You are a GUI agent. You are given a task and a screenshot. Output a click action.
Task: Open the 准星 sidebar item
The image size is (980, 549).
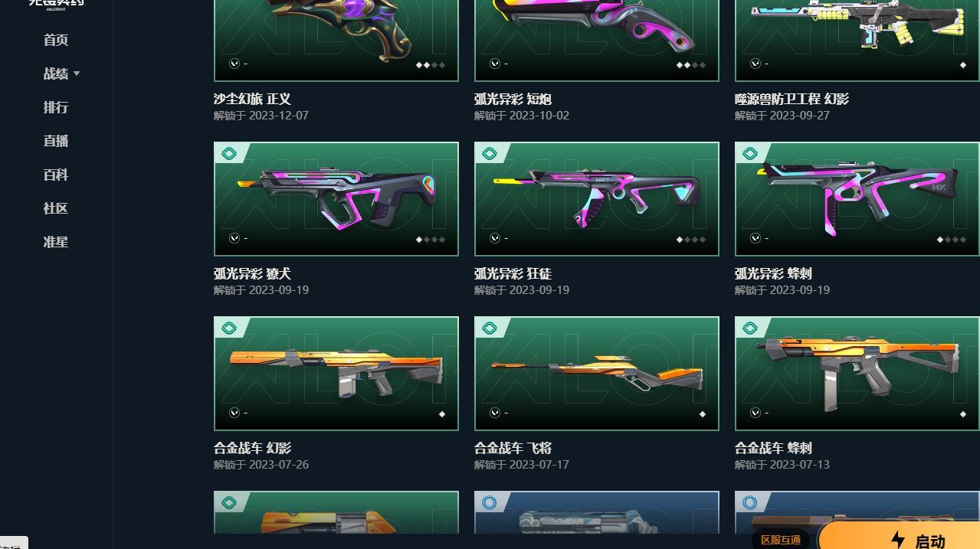56,242
